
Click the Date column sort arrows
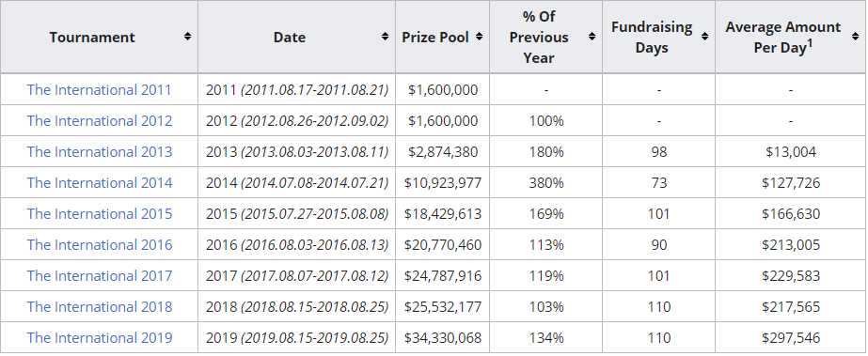tap(385, 37)
